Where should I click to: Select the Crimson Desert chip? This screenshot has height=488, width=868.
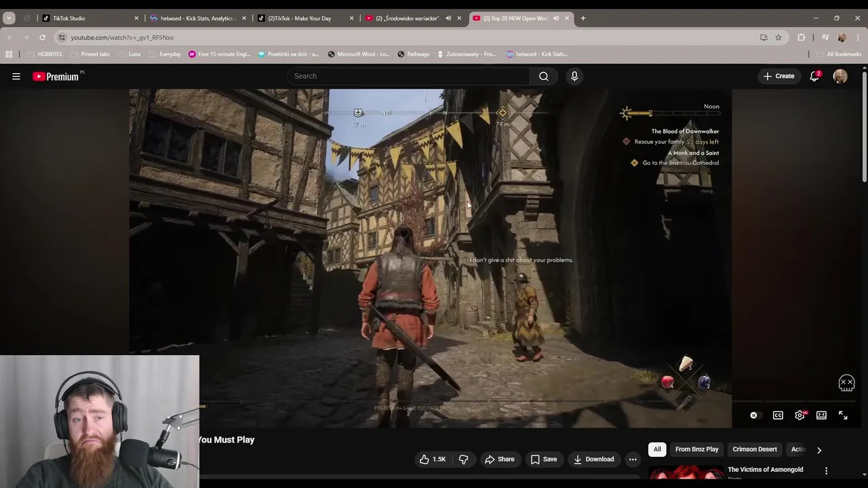755,449
